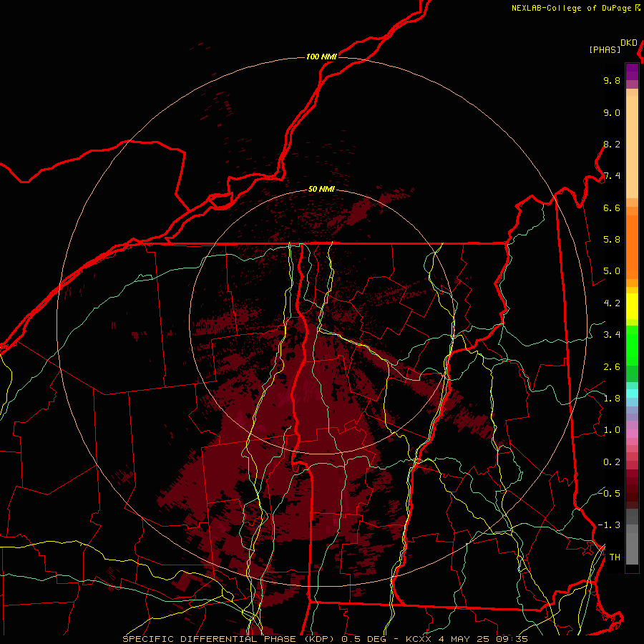The width and height of the screenshot is (644, 644).
Task: Click the [PHAS] legend unit label
Action: 605,49
